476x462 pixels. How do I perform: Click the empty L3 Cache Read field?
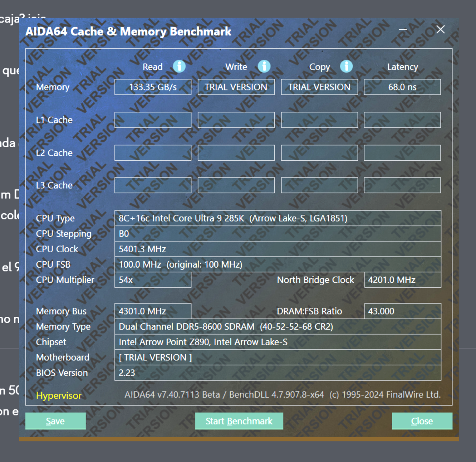153,185
